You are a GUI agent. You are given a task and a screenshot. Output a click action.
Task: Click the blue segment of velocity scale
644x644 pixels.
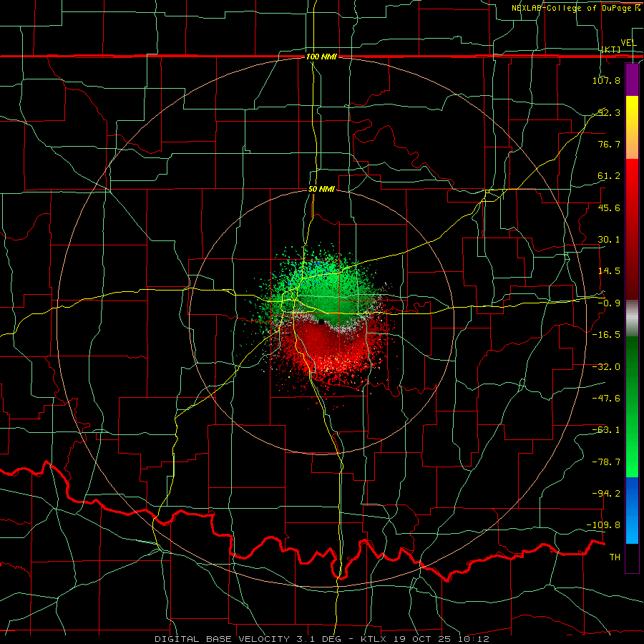click(632, 510)
